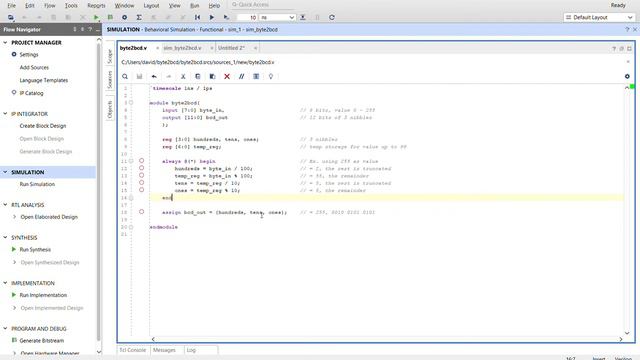Click the lightbulb language templates icon
Image resolution: width=640 pixels, height=360 pixels.
point(271,76)
